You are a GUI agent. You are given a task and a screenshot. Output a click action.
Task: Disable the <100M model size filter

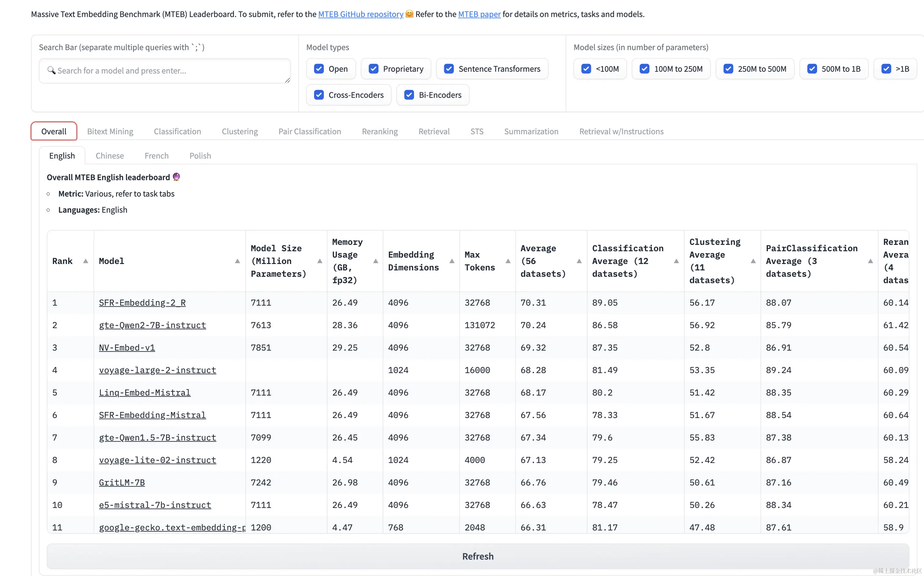(586, 69)
